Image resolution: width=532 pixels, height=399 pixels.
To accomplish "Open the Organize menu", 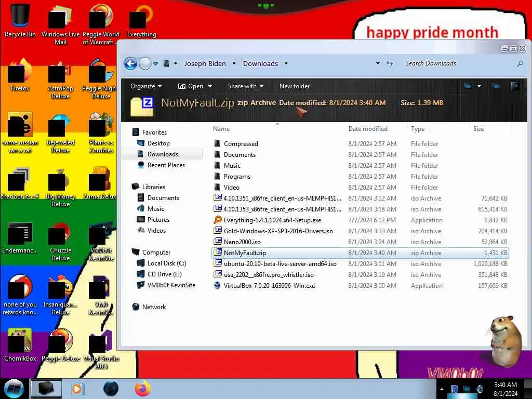I will pyautogui.click(x=146, y=86).
